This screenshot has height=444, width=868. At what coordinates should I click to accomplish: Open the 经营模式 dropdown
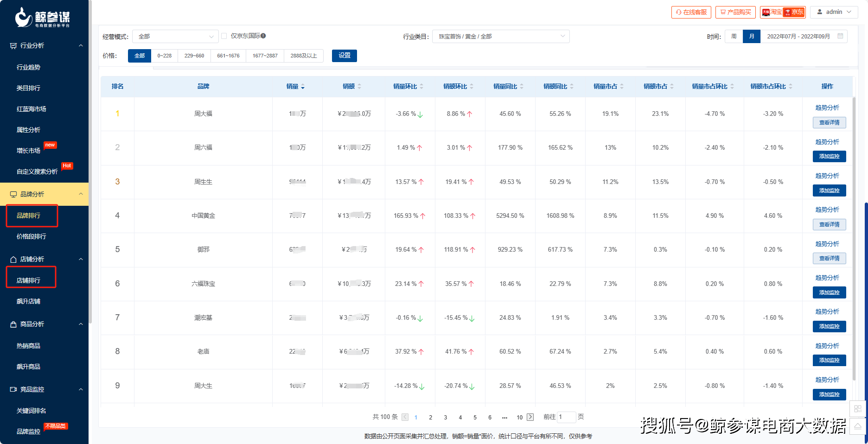point(175,36)
